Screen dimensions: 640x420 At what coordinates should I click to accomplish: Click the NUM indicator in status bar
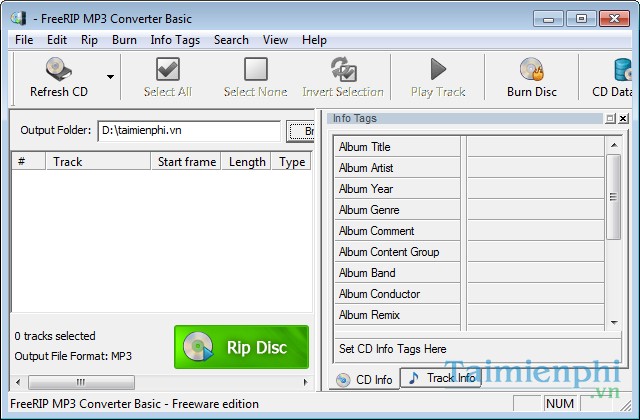pyautogui.click(x=560, y=404)
